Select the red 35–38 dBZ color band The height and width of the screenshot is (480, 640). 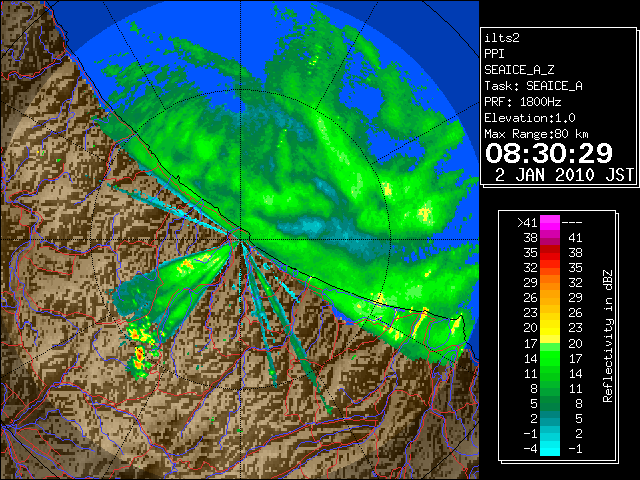pos(550,253)
